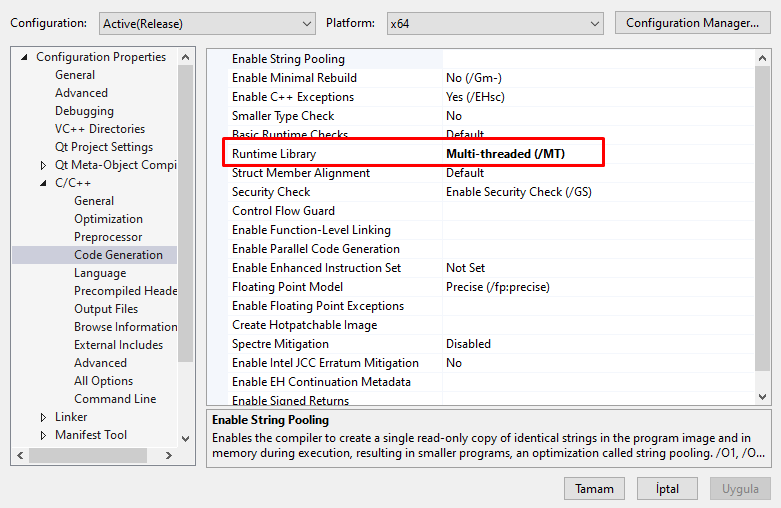The height and width of the screenshot is (508, 781).
Task: Click the Multi-threaded (/MT) value
Action: 505,154
